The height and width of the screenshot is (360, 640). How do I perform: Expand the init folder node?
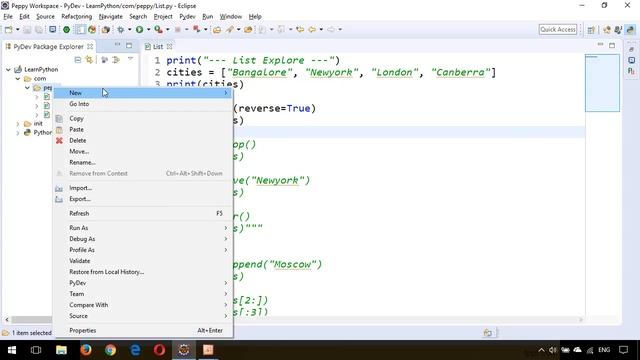[18, 123]
